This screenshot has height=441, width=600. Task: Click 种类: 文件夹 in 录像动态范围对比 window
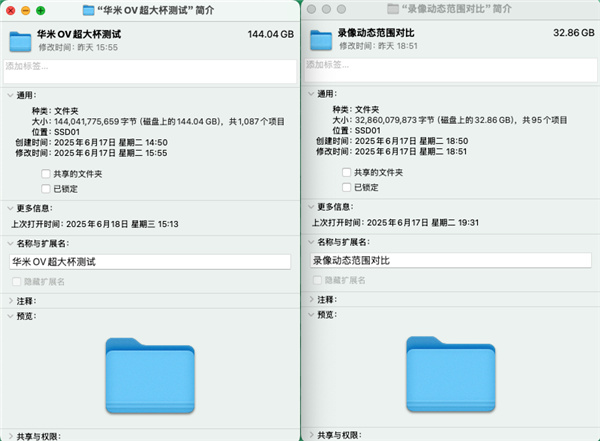click(356, 109)
